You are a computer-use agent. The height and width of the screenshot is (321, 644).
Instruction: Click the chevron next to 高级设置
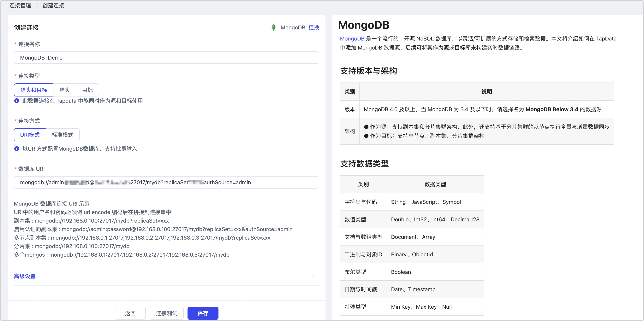tap(313, 276)
